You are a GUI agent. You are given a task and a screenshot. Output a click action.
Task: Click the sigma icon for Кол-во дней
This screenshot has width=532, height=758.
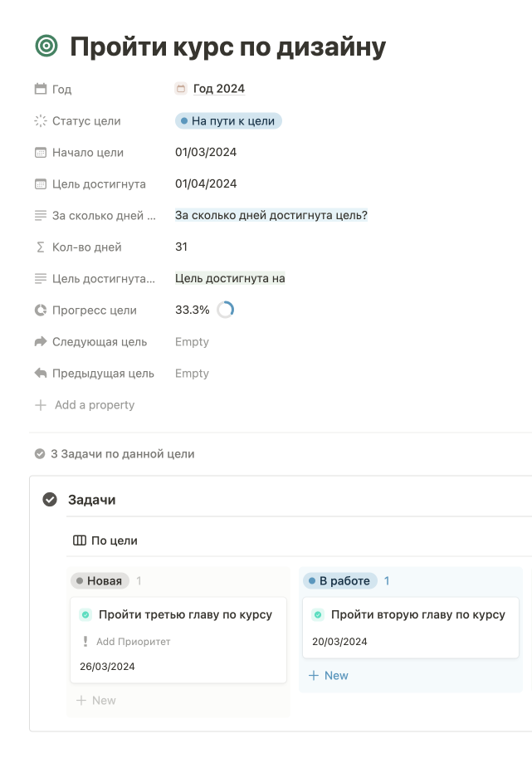[x=41, y=247]
